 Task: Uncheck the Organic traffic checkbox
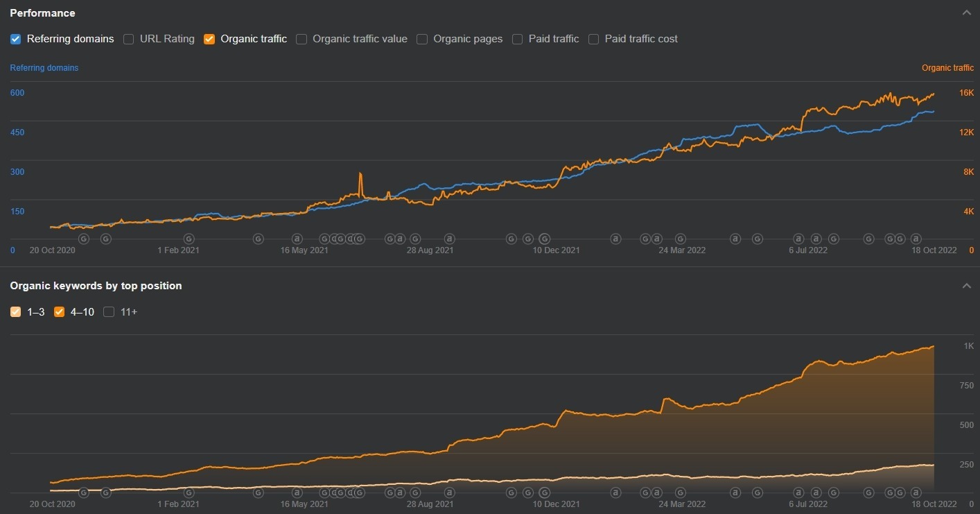click(209, 39)
